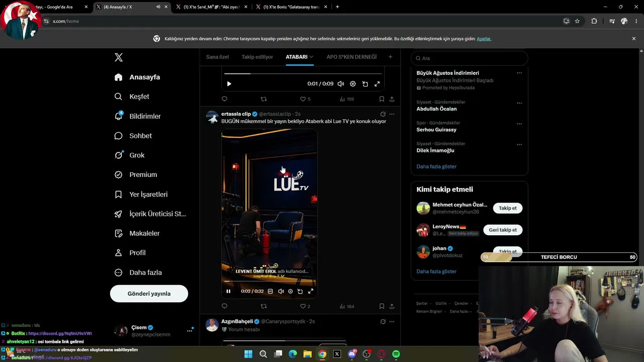Open options for Büyük Ağustos İndirimleri trend

click(519, 73)
